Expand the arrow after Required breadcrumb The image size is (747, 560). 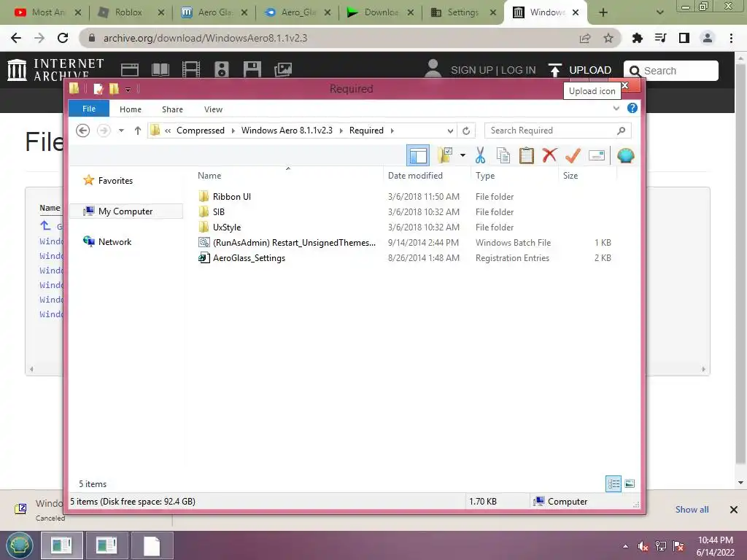[x=392, y=131]
